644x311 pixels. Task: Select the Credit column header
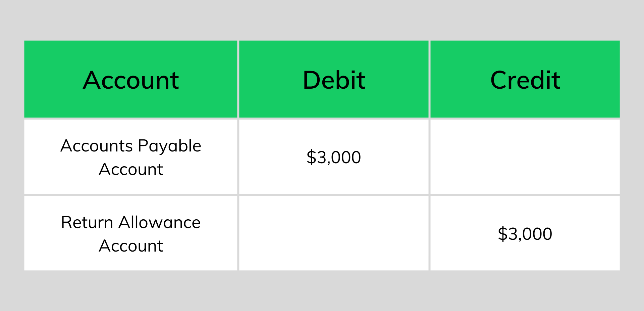coord(525,79)
